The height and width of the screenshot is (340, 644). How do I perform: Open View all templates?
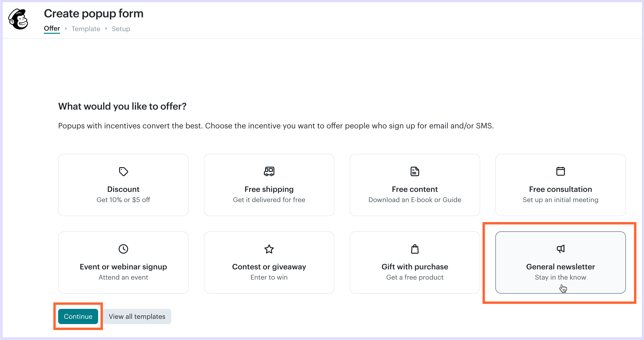(137, 316)
